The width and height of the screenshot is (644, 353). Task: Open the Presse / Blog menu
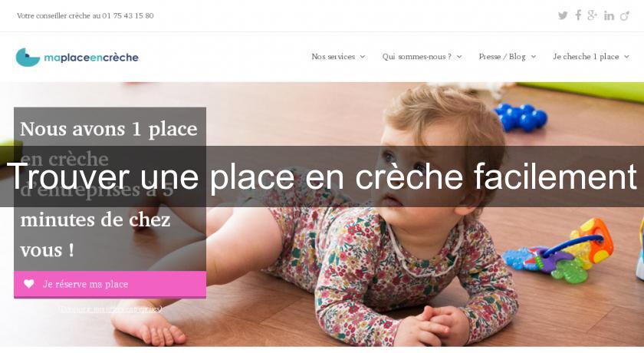(502, 57)
